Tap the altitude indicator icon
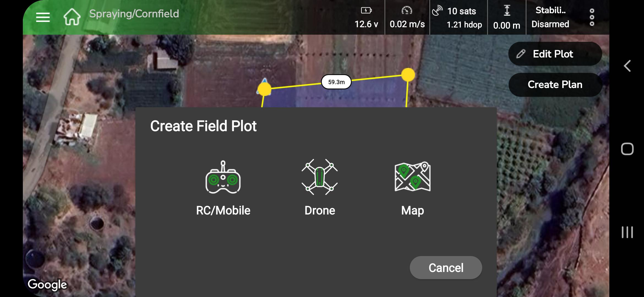Viewport: 644px width, 297px height. [x=507, y=11]
